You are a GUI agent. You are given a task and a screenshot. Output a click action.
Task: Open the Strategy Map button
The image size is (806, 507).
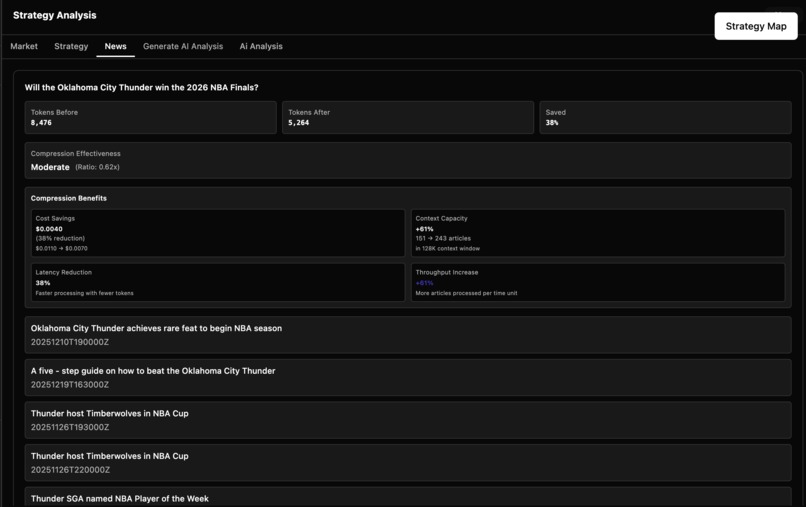(756, 26)
